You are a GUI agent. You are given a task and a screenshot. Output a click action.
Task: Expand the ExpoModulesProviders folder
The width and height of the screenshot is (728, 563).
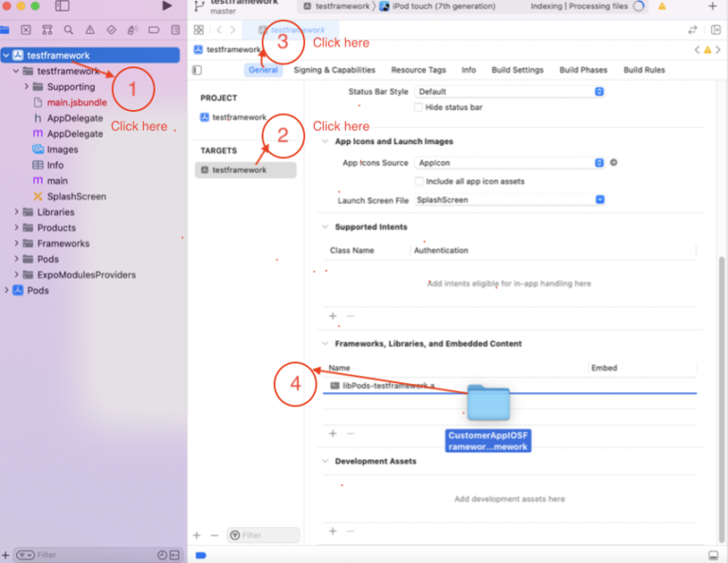point(16,274)
